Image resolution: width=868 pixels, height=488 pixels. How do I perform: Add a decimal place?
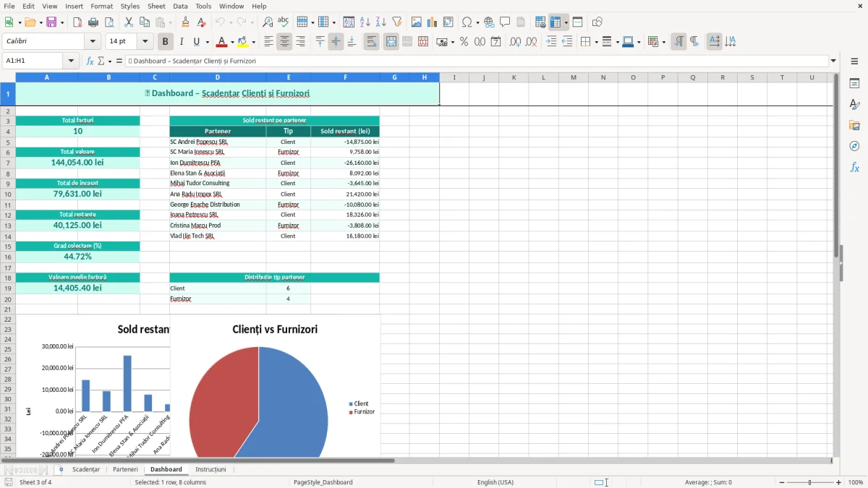pos(515,42)
